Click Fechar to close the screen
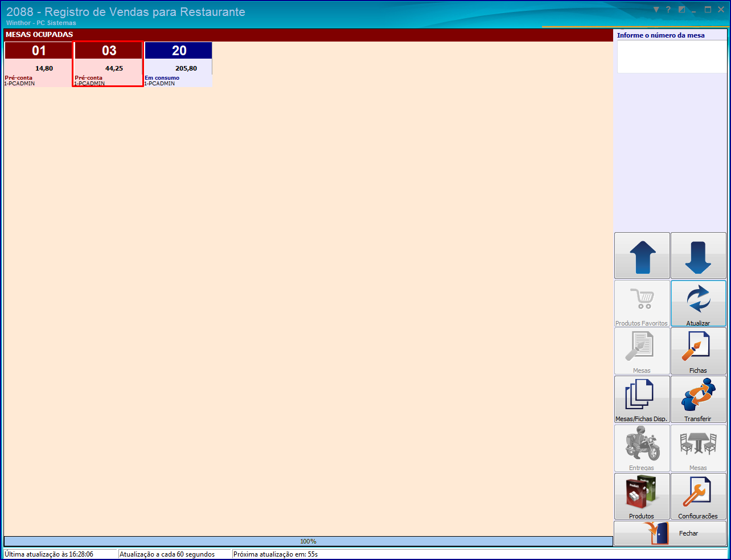731x560 pixels. [670, 533]
